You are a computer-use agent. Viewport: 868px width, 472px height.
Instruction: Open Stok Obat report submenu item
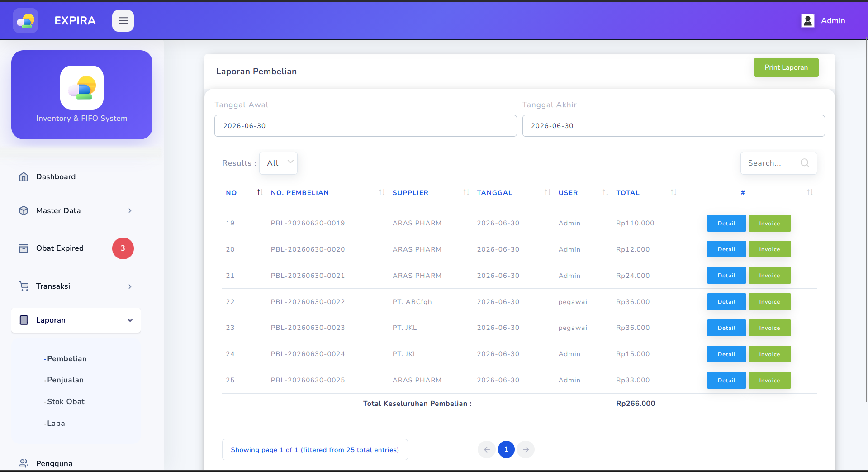(x=66, y=402)
